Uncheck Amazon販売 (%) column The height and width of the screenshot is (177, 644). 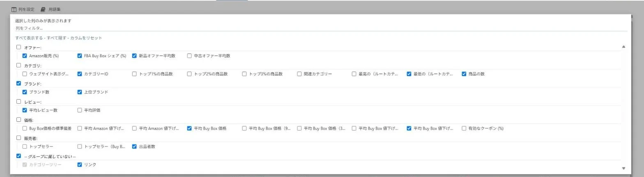25,56
